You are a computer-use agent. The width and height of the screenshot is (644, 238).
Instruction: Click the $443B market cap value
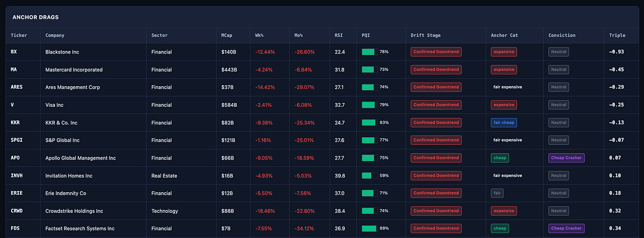229,70
